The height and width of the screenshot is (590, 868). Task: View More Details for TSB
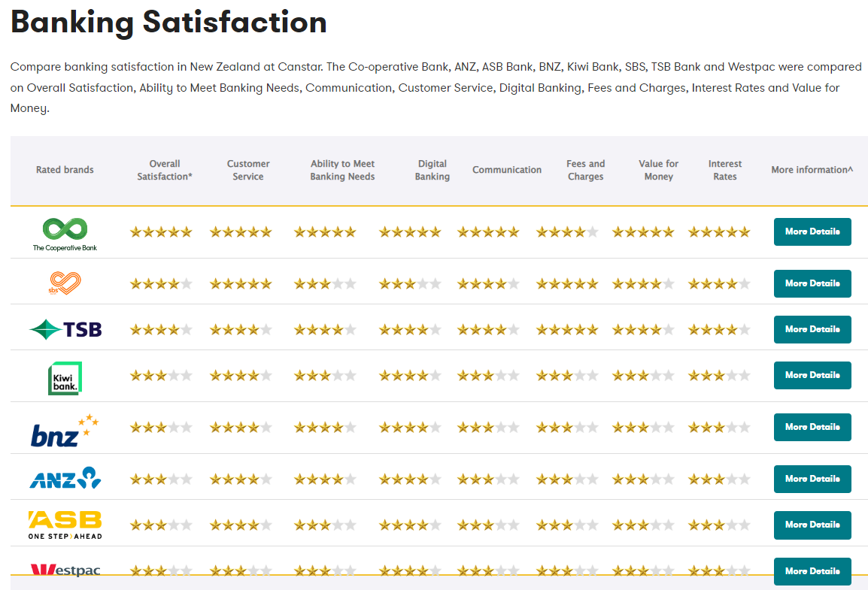click(812, 329)
